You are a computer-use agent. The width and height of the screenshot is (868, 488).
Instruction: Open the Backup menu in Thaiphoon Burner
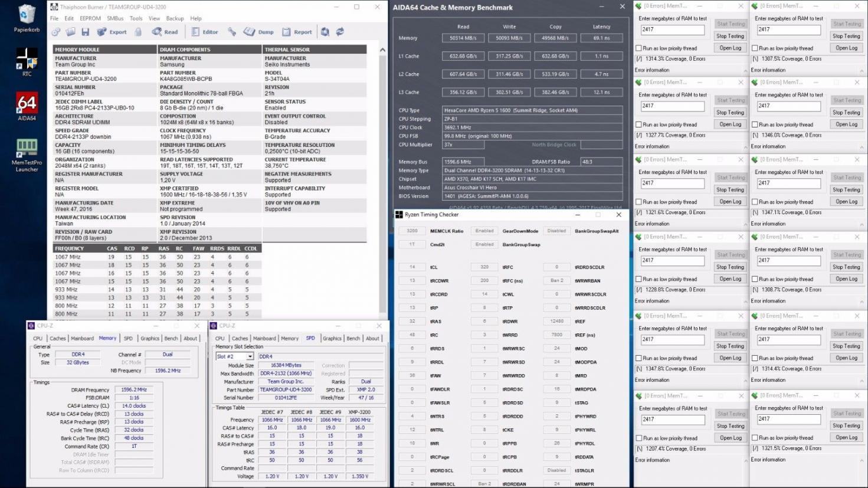click(175, 18)
